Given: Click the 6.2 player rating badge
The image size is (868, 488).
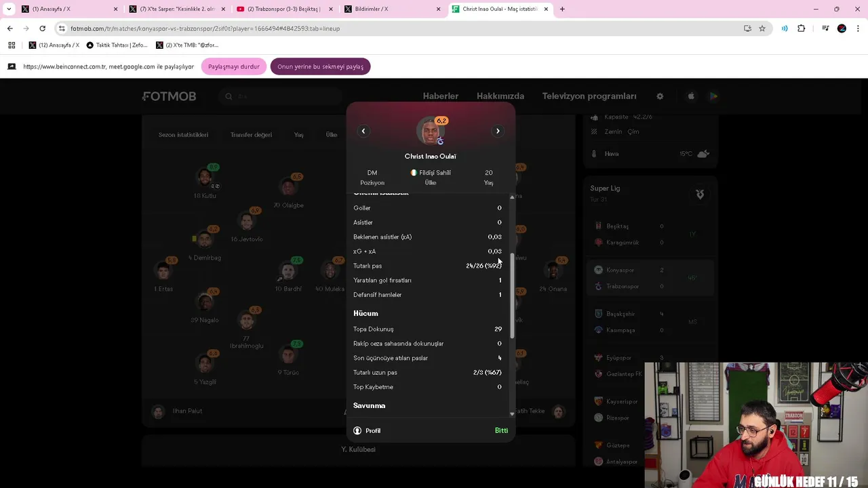Looking at the screenshot, I should click(441, 121).
